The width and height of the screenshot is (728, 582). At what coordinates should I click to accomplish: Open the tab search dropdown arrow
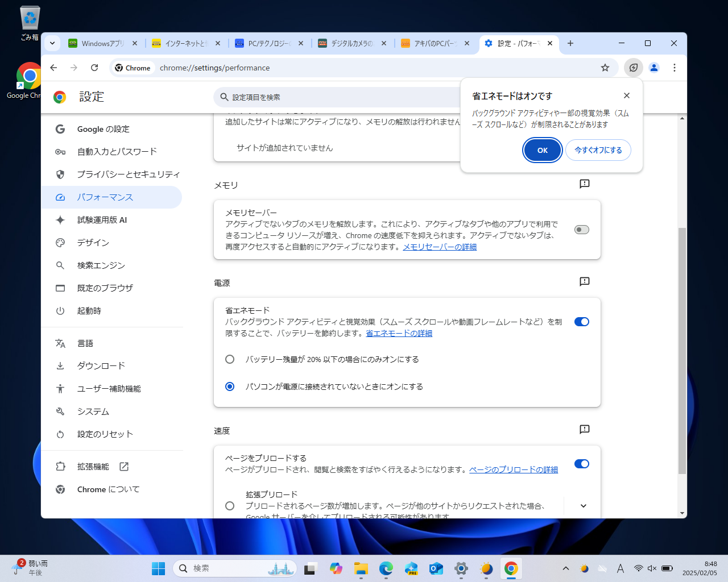click(x=52, y=43)
